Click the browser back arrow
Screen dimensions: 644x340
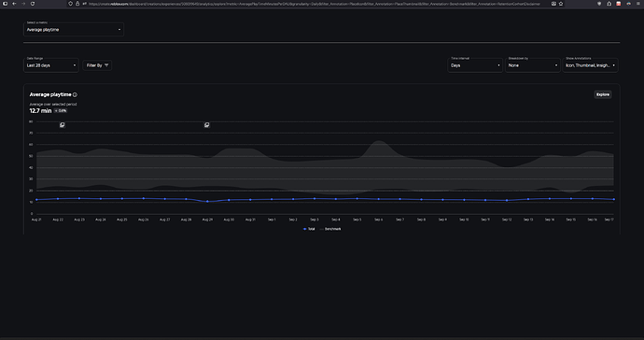pos(14,4)
